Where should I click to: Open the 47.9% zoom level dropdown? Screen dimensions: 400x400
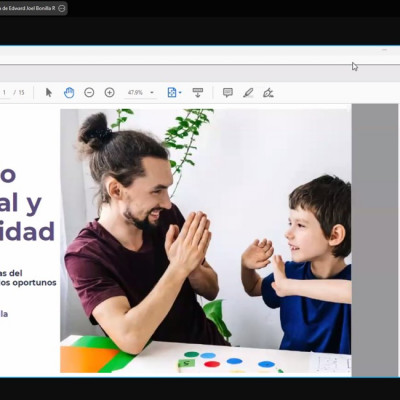(x=140, y=92)
